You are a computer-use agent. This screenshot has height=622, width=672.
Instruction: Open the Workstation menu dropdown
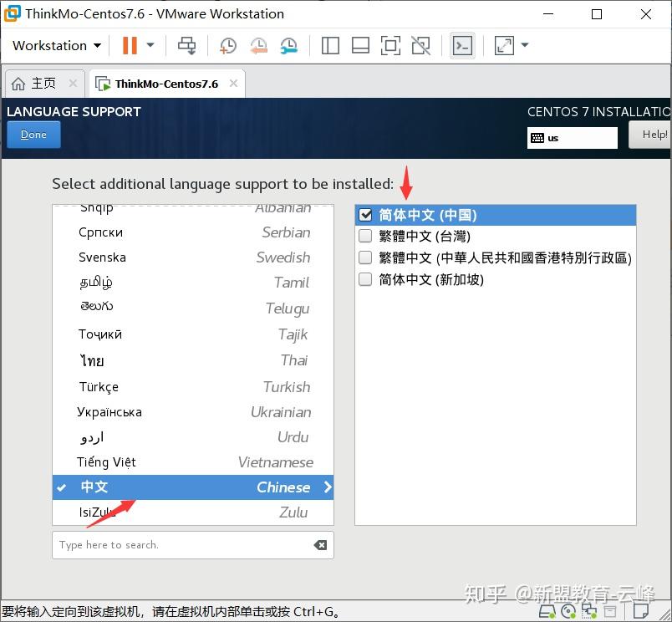[x=54, y=45]
